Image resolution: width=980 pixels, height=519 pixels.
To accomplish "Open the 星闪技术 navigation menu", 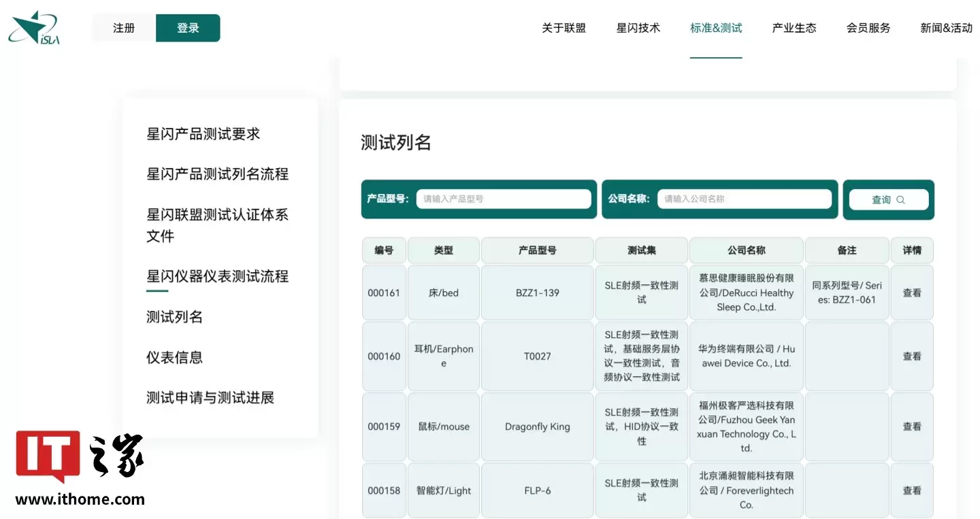I will click(638, 28).
